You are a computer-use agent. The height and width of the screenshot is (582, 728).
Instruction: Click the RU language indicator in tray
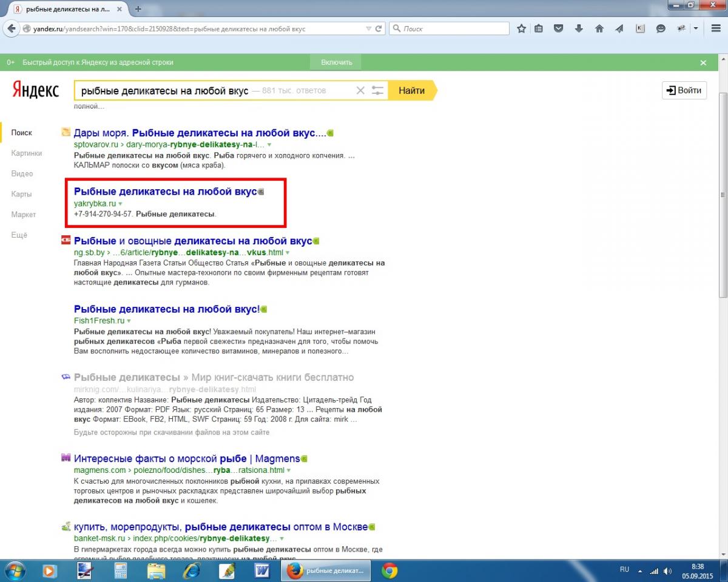pyautogui.click(x=624, y=570)
